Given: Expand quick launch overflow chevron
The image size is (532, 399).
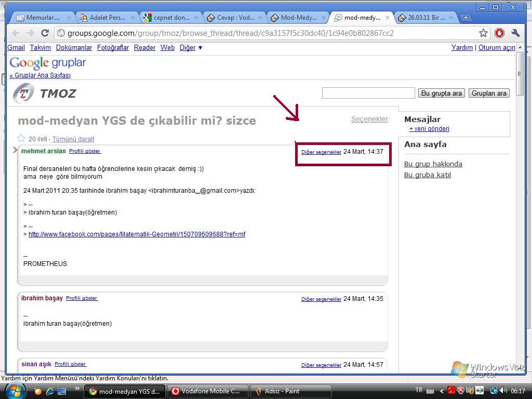Looking at the screenshot, I should pyautogui.click(x=77, y=389).
